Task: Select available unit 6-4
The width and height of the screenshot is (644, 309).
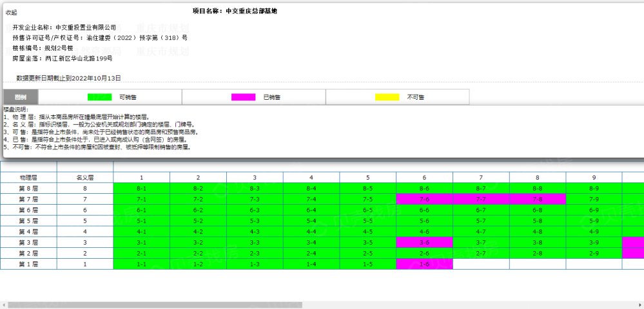Action: (311, 210)
